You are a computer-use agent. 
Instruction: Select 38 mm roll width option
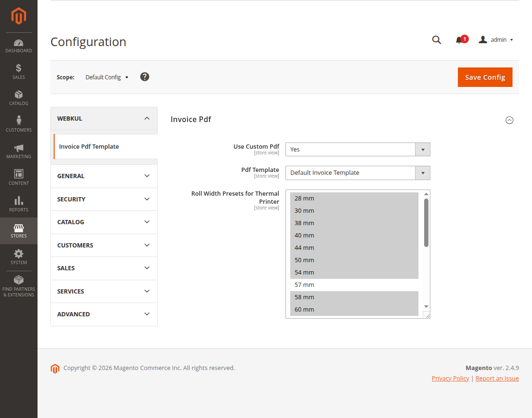pos(354,223)
